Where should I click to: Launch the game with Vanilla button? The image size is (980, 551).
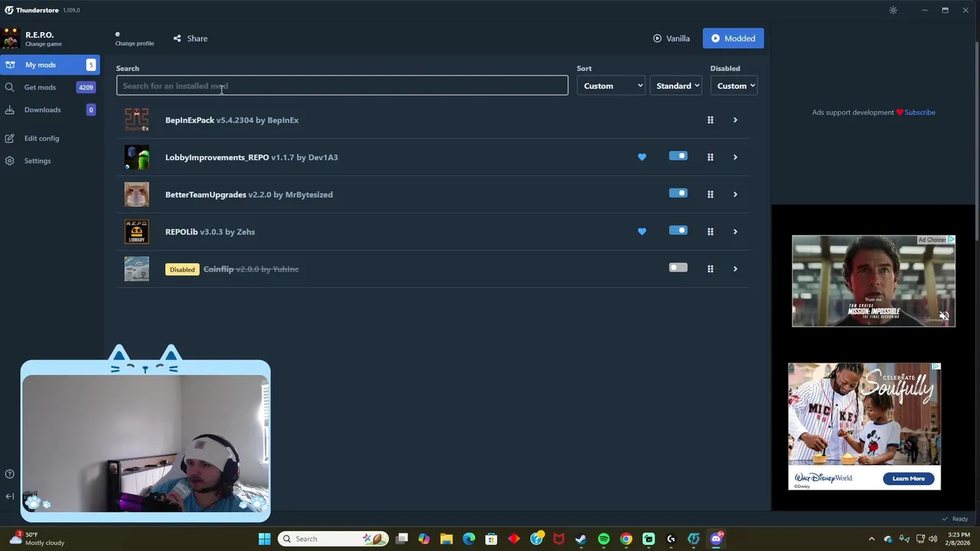point(671,38)
